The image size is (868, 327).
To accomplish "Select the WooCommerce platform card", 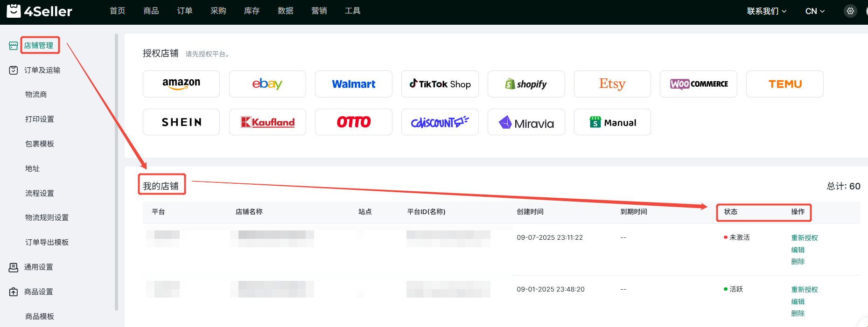I will click(x=699, y=84).
